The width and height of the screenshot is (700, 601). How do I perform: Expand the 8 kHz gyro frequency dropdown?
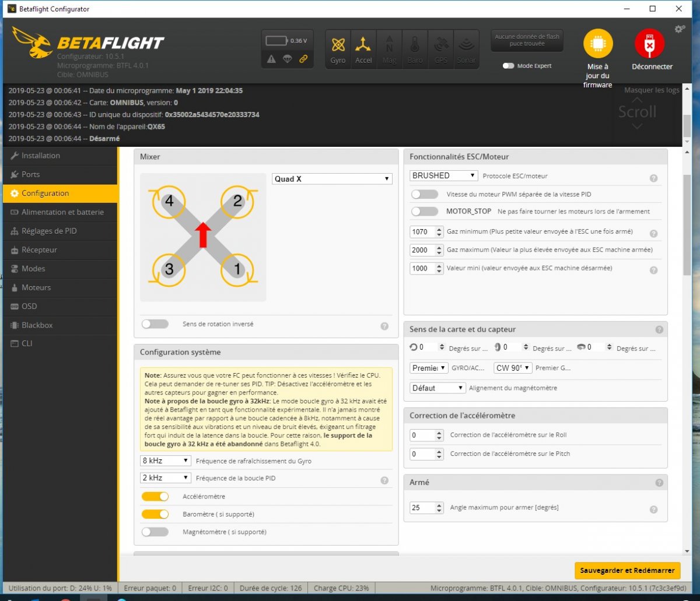[x=166, y=461]
